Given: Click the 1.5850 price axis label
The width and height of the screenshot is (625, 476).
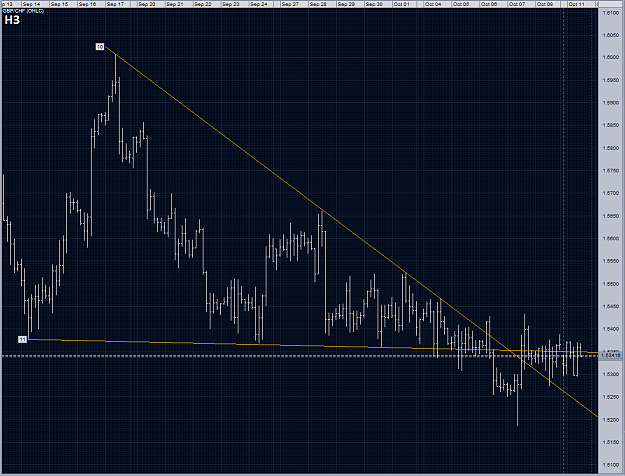Looking at the screenshot, I should (x=610, y=125).
